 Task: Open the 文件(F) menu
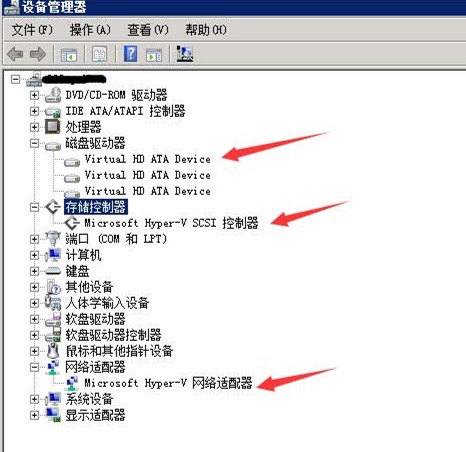coord(32,30)
